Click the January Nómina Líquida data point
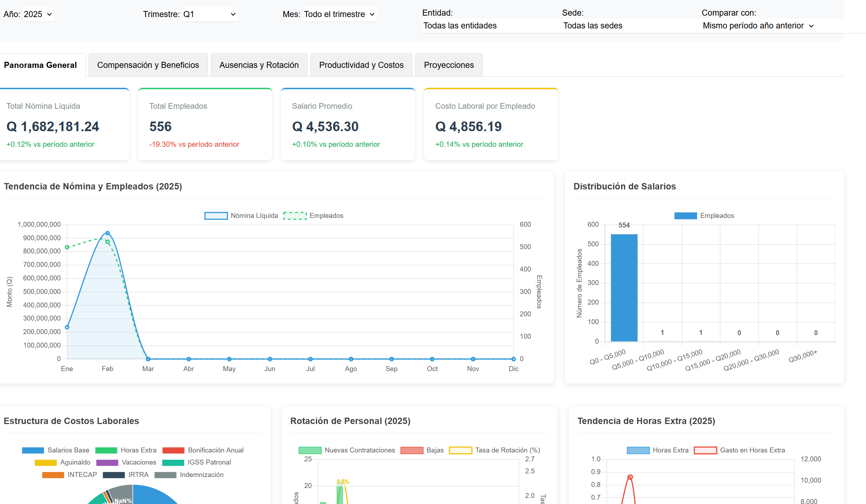The height and width of the screenshot is (504, 866). 67,327
